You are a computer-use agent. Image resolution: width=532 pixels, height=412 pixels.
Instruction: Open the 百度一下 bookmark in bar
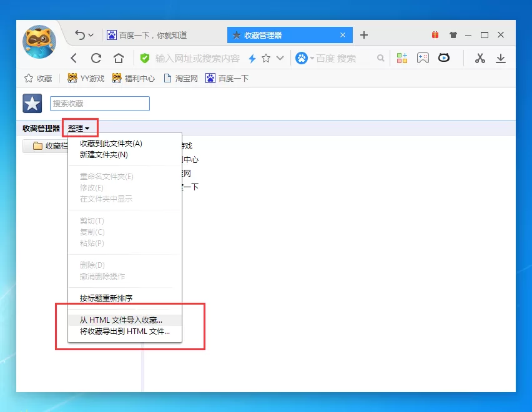click(227, 78)
